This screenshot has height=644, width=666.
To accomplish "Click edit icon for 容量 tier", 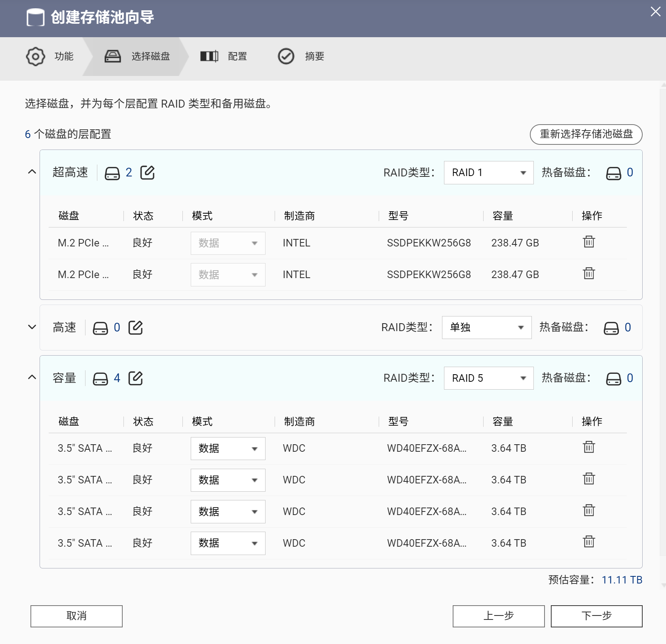I will point(135,378).
